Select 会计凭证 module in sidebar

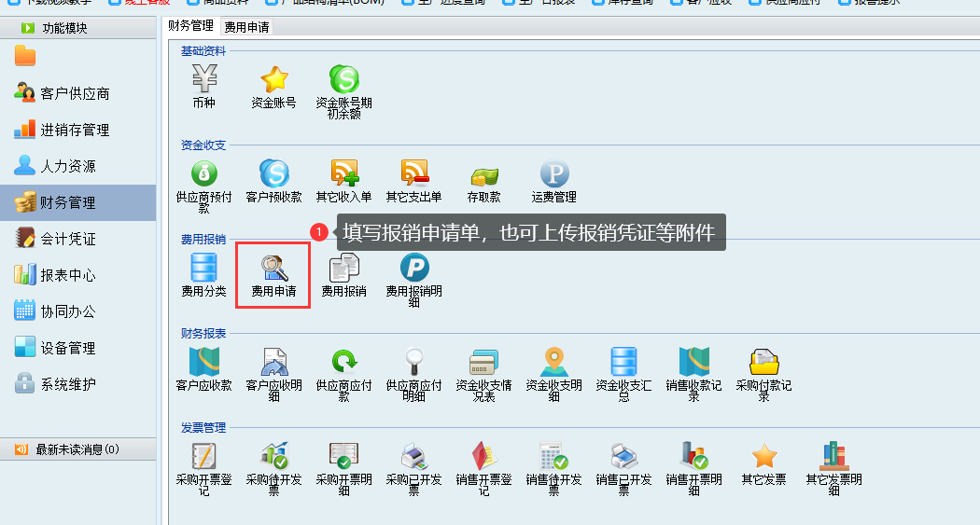pyautogui.click(x=67, y=239)
